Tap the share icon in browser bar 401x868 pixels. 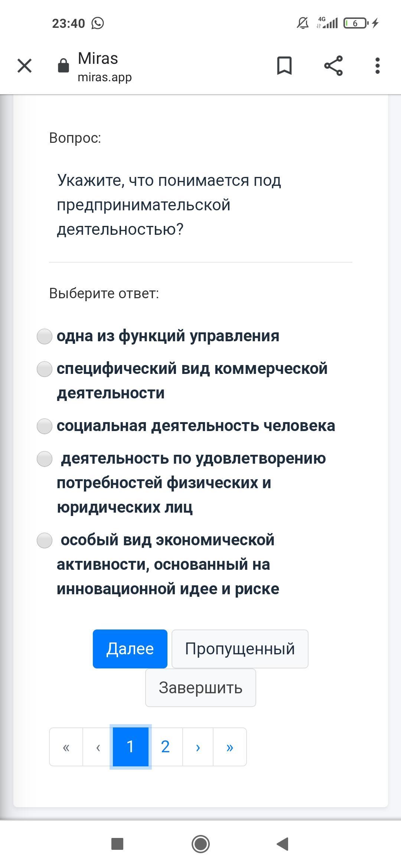(333, 66)
